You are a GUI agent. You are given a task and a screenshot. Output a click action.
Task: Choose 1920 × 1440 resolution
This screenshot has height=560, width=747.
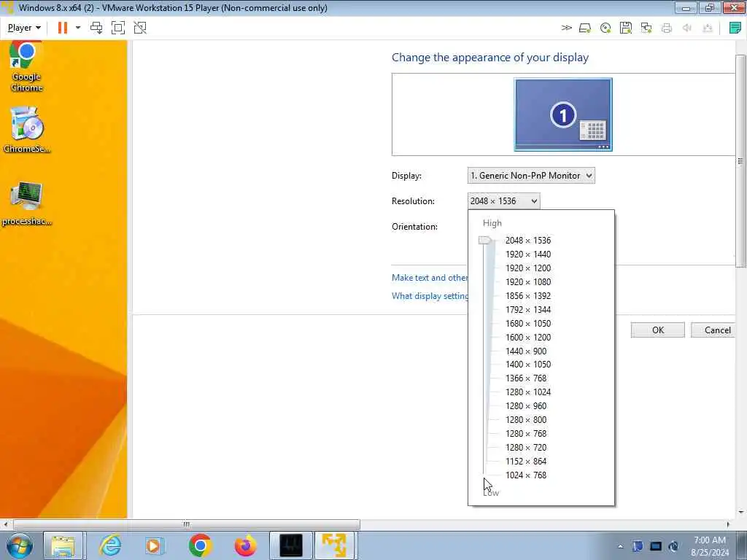(x=528, y=254)
